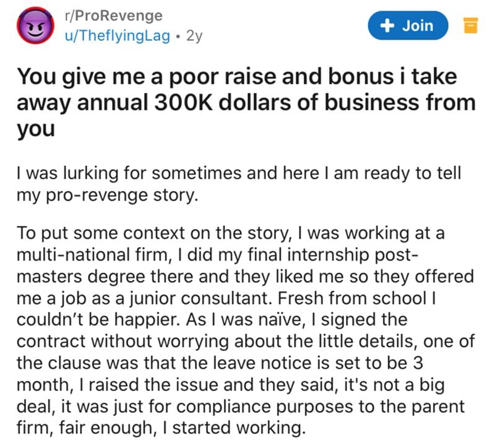
Task: Join the r/ProRevenge community
Action: [408, 25]
